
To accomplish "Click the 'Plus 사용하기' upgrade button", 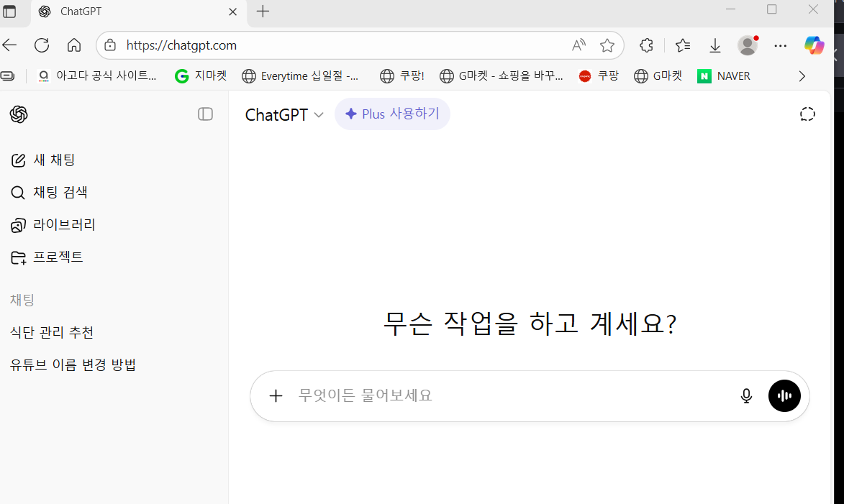I will click(392, 114).
